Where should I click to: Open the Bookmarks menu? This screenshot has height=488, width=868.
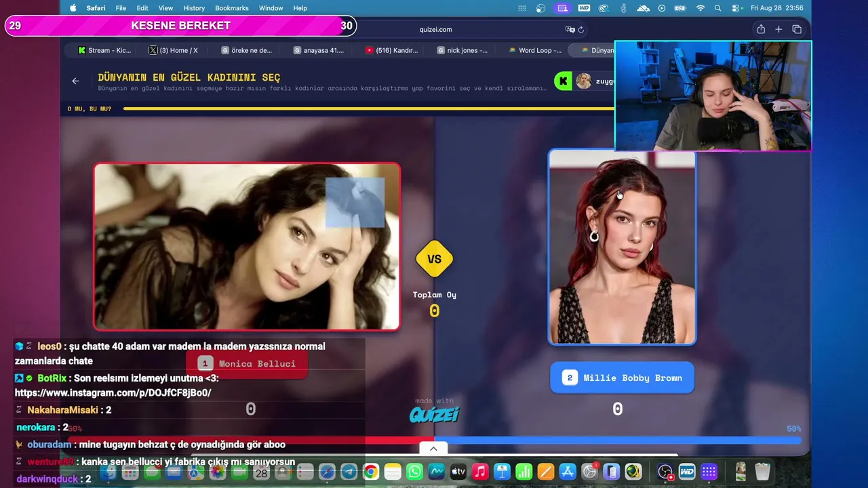click(232, 8)
